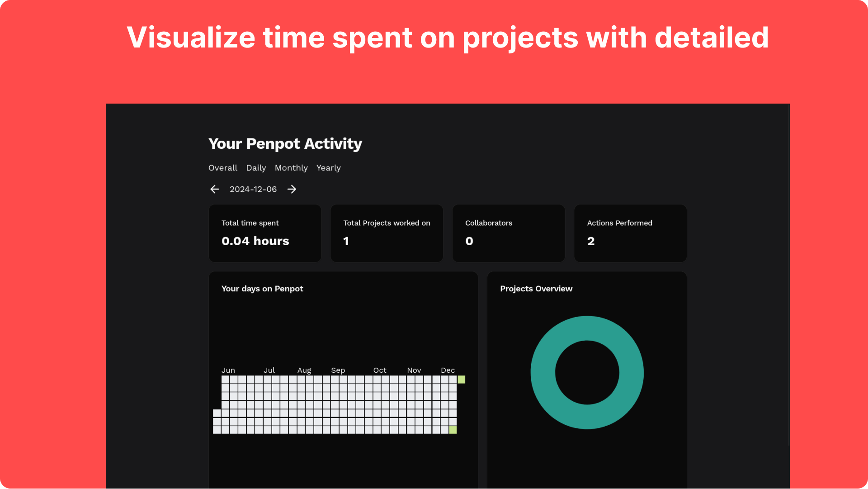
Task: Click the Nov month label on heatmap
Action: pos(414,370)
